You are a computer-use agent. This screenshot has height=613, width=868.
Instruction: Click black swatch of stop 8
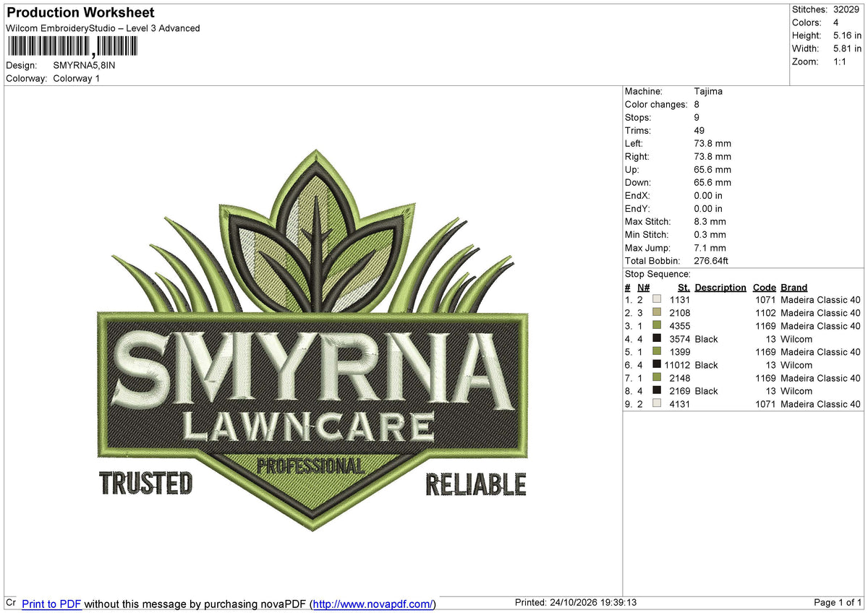coord(657,391)
